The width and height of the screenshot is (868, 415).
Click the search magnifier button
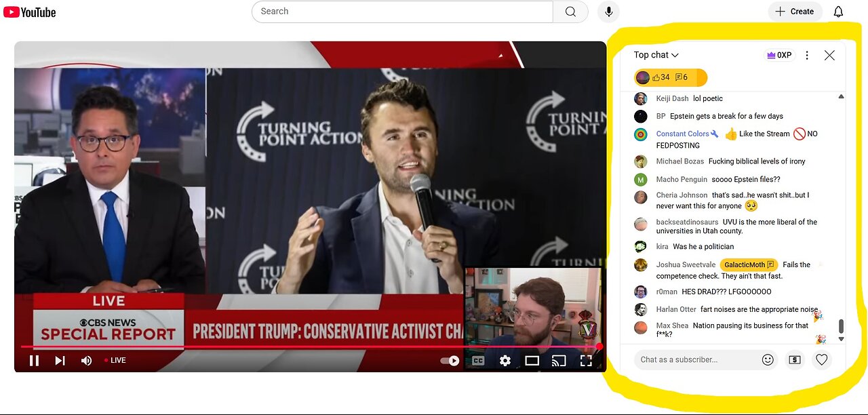tap(570, 12)
